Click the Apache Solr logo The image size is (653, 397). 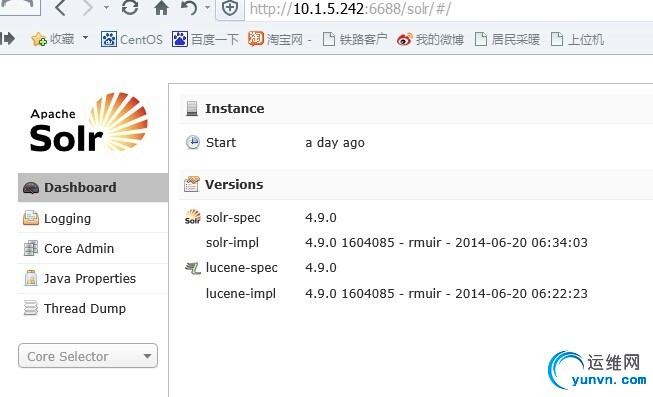(x=89, y=122)
